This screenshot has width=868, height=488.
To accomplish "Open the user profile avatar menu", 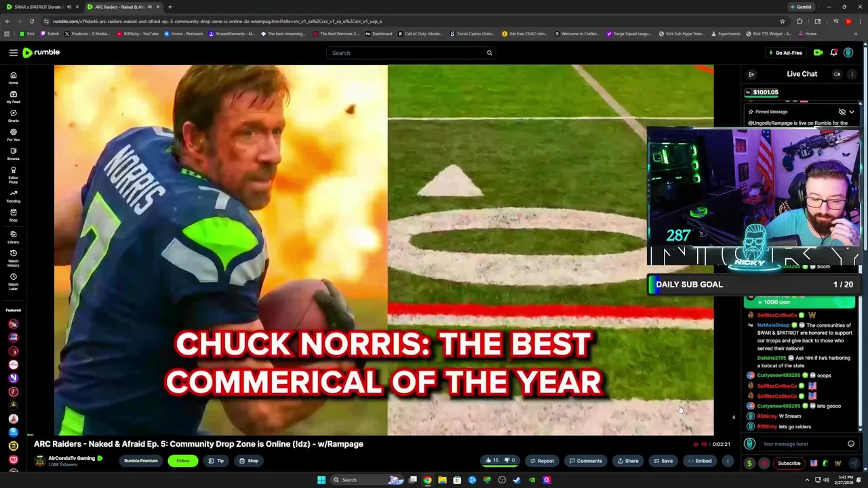I will [848, 53].
